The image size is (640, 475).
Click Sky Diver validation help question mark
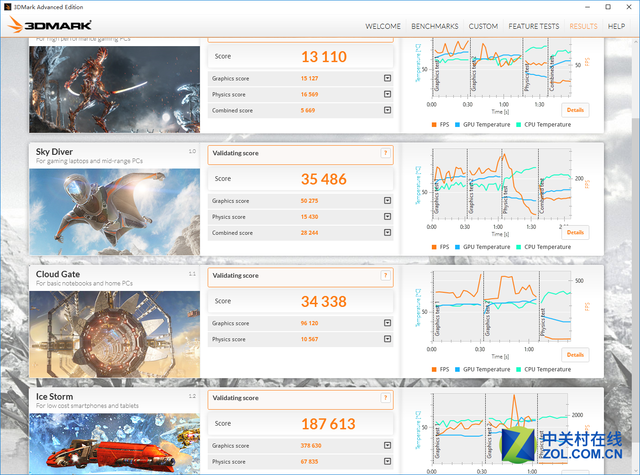click(385, 153)
